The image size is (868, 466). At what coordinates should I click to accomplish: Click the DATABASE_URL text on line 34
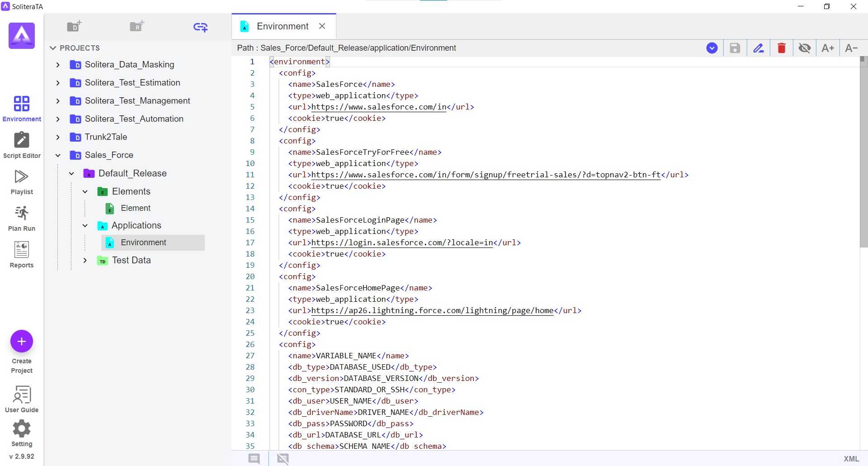pyautogui.click(x=353, y=435)
